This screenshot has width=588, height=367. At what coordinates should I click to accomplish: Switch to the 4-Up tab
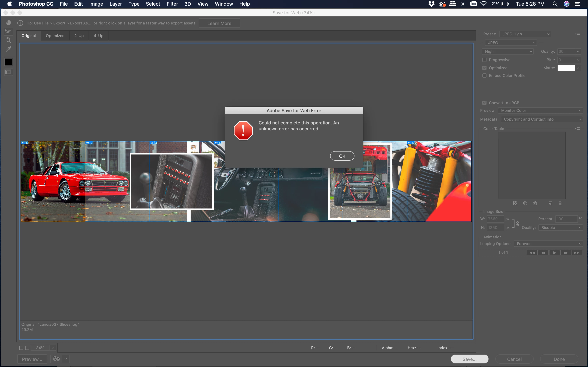coord(98,36)
